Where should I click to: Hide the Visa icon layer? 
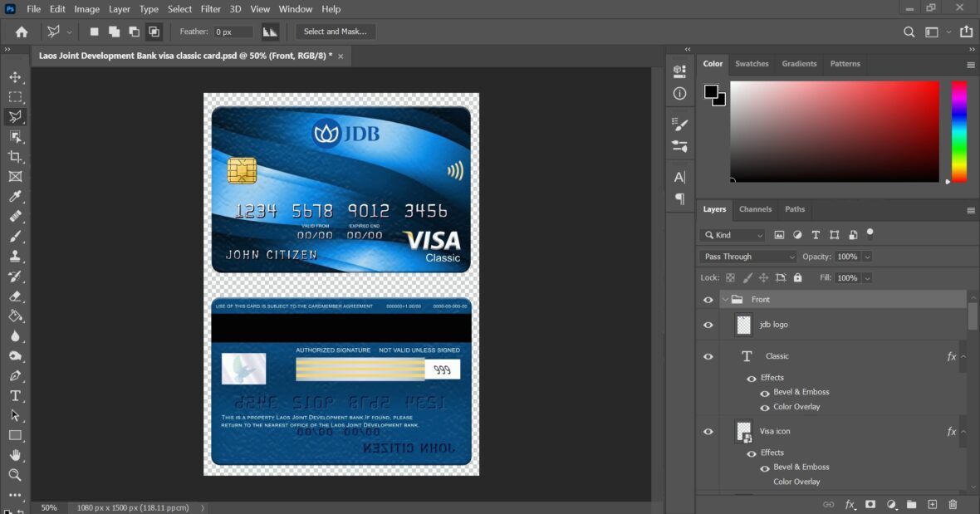click(x=708, y=432)
